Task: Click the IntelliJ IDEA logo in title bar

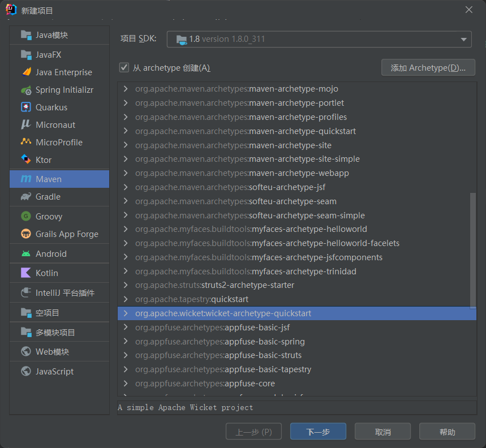Action: coord(11,10)
